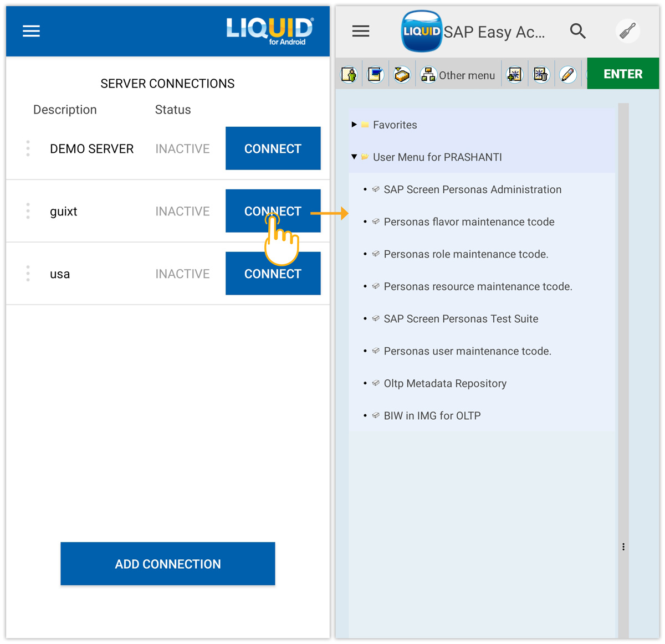The height and width of the screenshot is (644, 665).
Task: Open SAP Business Workplace icon
Action: point(402,74)
